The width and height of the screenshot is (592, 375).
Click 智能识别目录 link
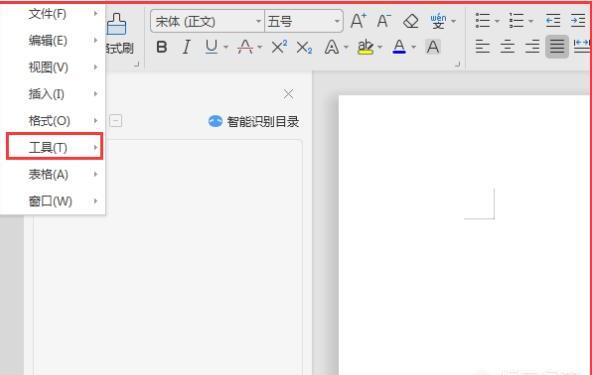tap(254, 121)
